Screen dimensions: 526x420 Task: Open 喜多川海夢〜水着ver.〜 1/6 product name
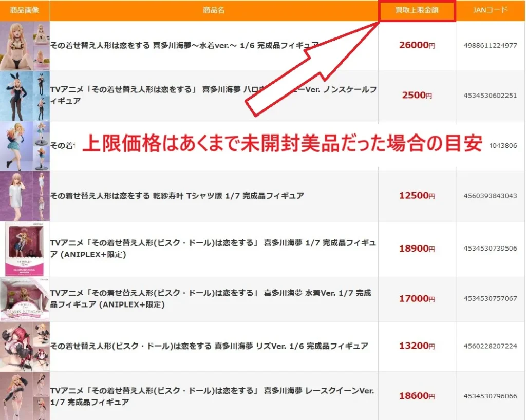click(184, 45)
